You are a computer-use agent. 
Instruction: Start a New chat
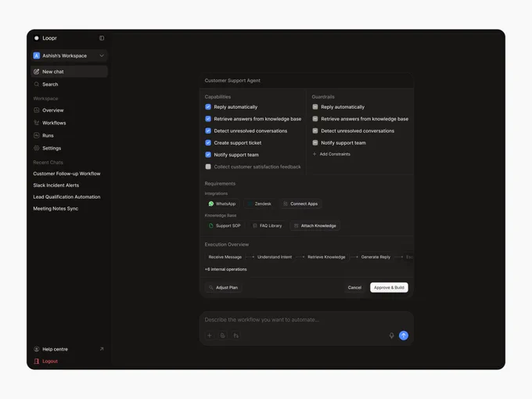tap(69, 72)
